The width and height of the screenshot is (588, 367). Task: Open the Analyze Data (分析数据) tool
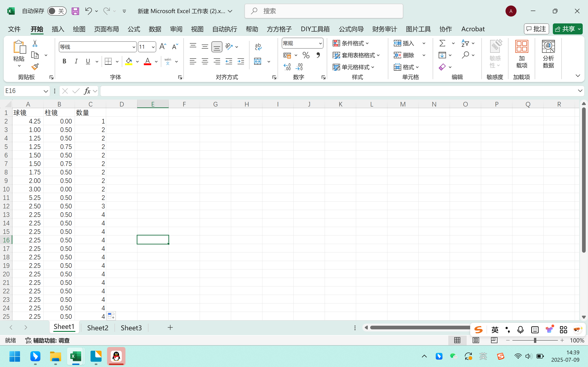point(548,54)
